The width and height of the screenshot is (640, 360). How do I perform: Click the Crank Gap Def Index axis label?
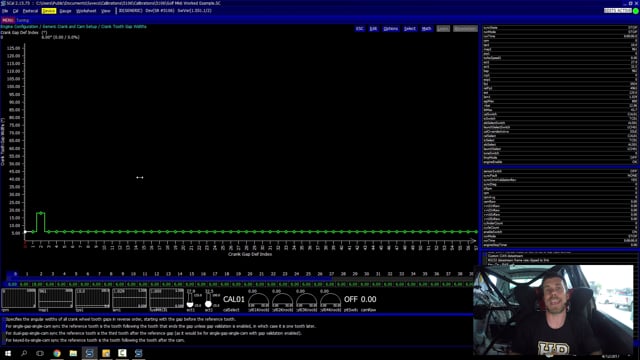(250, 254)
